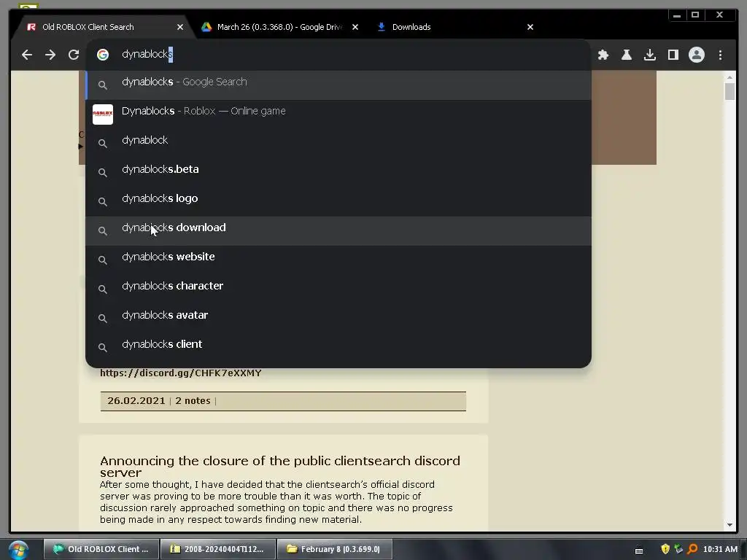Select the 'dynablocks avatar' suggestion

click(338, 318)
